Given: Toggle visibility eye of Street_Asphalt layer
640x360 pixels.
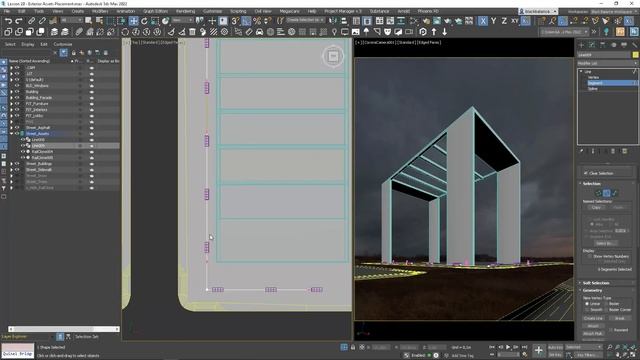Looking at the screenshot, I should coord(17,128).
